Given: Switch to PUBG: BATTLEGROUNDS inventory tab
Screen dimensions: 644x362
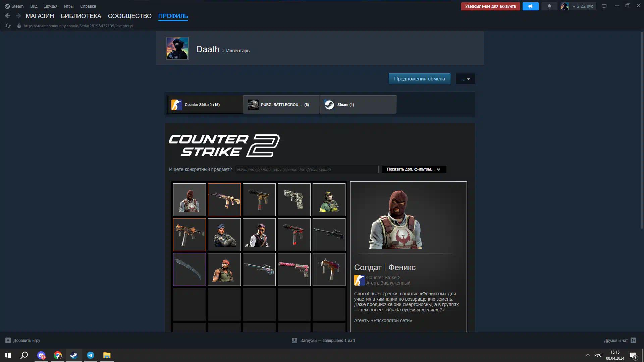Looking at the screenshot, I should coord(281,105).
